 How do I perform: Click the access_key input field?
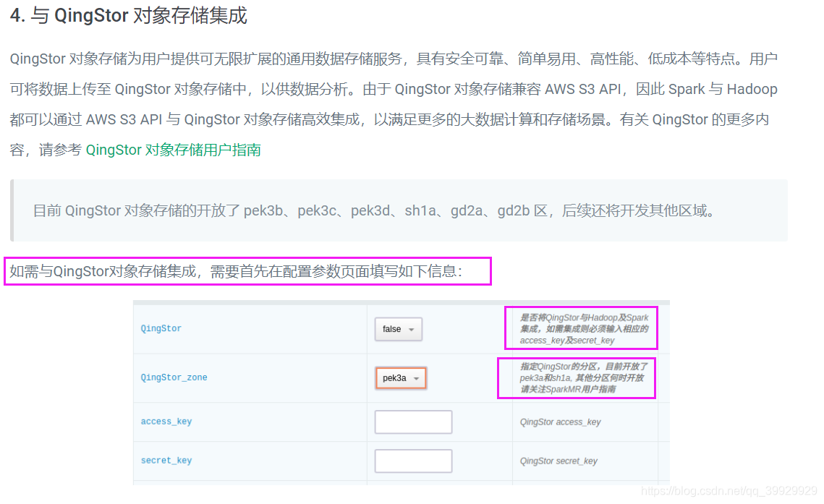[x=413, y=422]
